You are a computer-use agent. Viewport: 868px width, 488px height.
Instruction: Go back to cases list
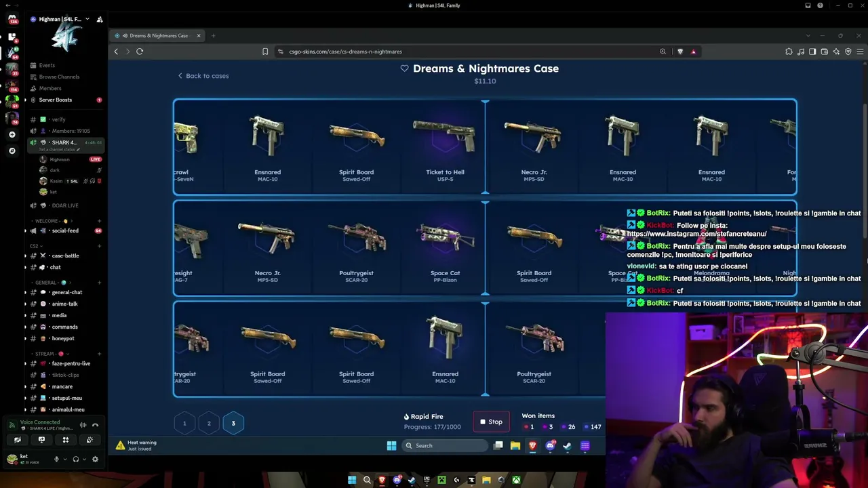pos(203,76)
